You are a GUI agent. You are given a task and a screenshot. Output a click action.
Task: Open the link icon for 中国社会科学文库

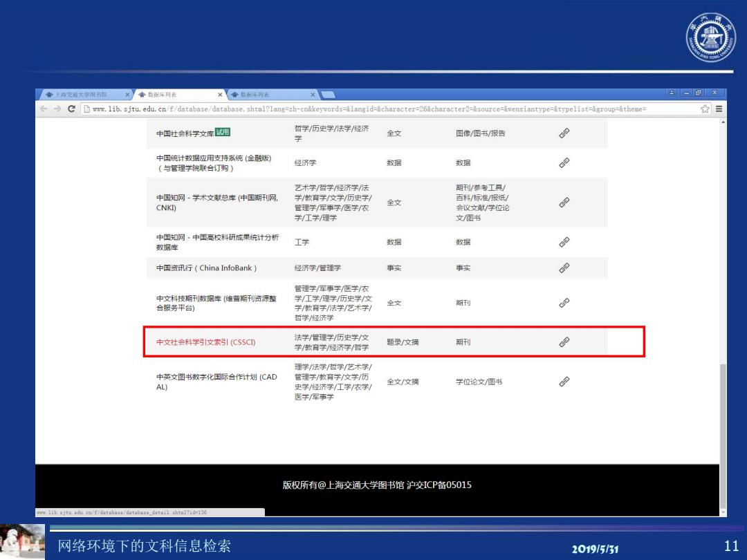click(564, 133)
